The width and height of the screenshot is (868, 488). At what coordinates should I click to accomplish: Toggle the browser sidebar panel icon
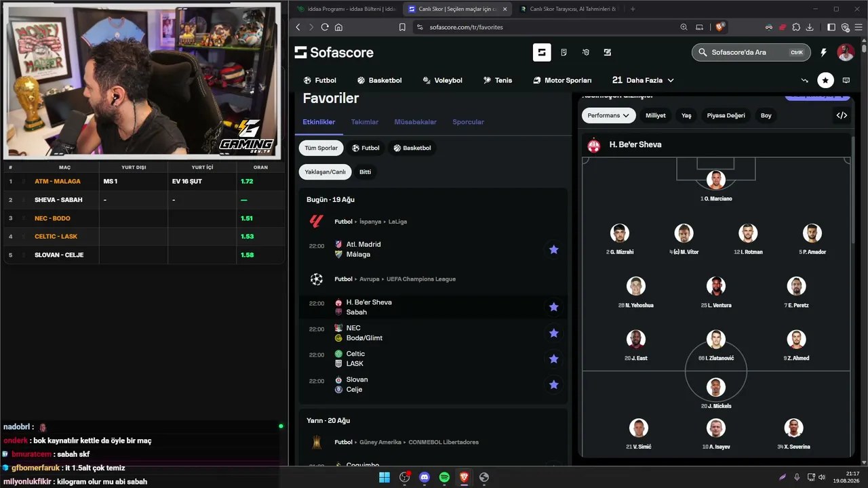pyautogui.click(x=831, y=27)
